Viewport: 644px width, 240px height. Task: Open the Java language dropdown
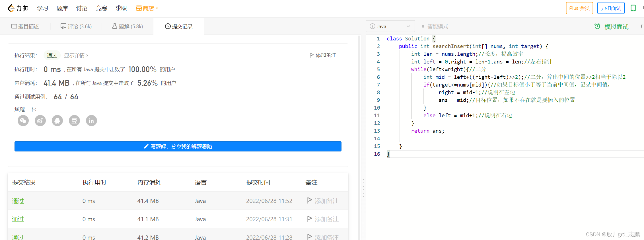(390, 26)
